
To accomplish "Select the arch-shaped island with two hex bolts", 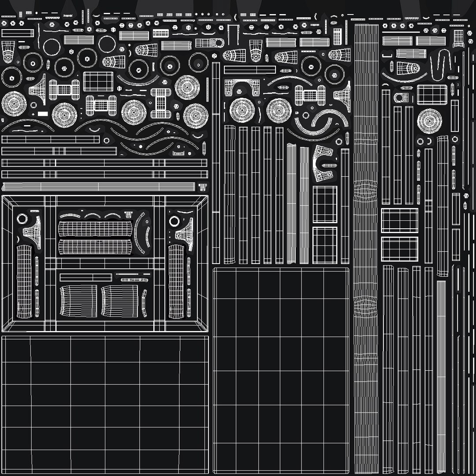I will click(x=242, y=87).
